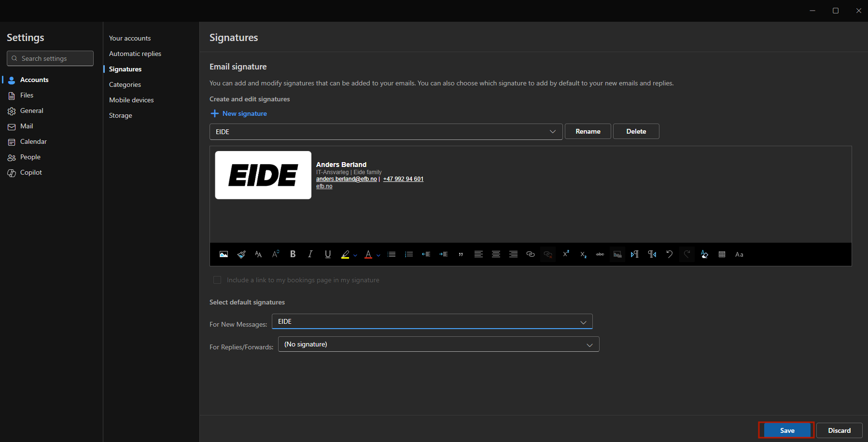
Task: Align text left
Action: 478,254
